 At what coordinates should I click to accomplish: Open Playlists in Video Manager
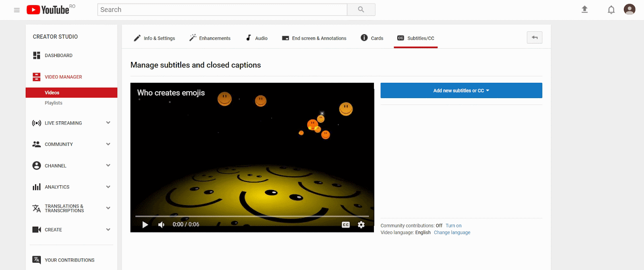[54, 103]
